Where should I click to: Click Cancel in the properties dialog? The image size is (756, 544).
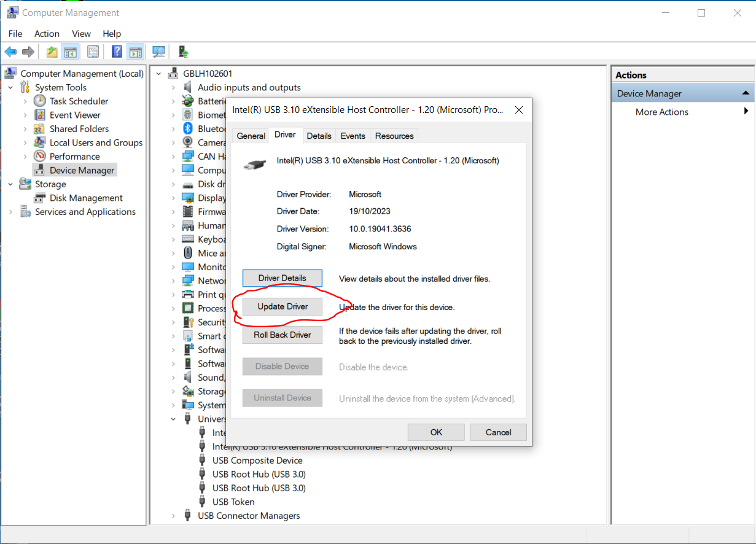point(498,432)
